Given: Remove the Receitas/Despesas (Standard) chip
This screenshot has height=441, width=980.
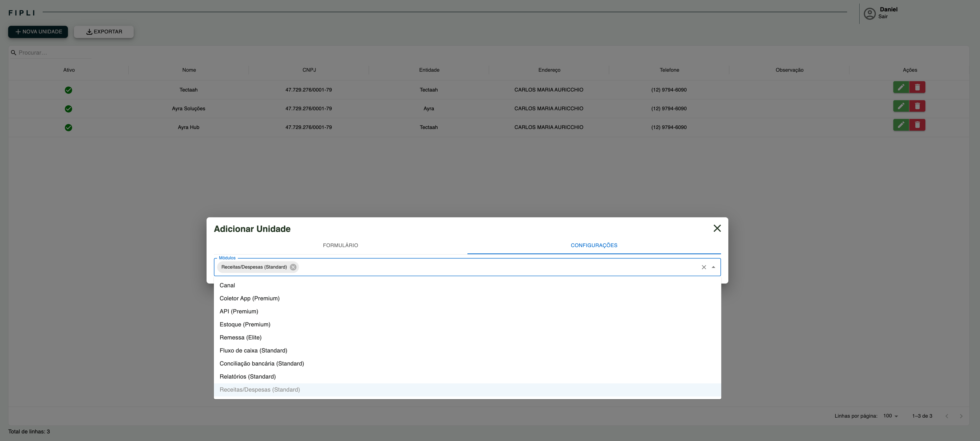Looking at the screenshot, I should coord(293,267).
